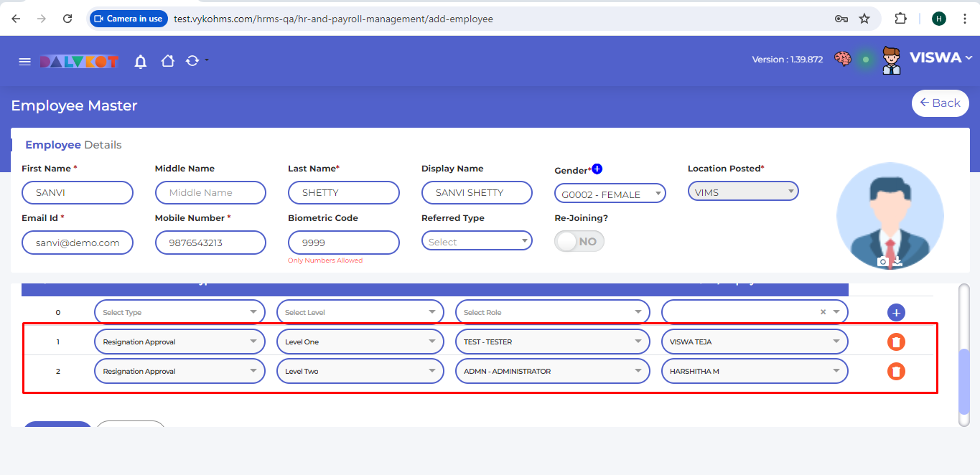The width and height of the screenshot is (980, 475).
Task: Open the Select Role dropdown in row 0
Action: tap(552, 312)
